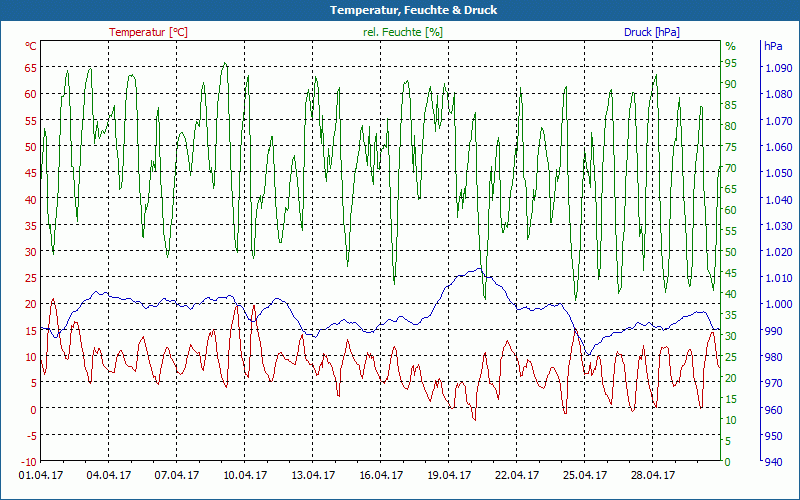Click the green % unit label

(731, 46)
